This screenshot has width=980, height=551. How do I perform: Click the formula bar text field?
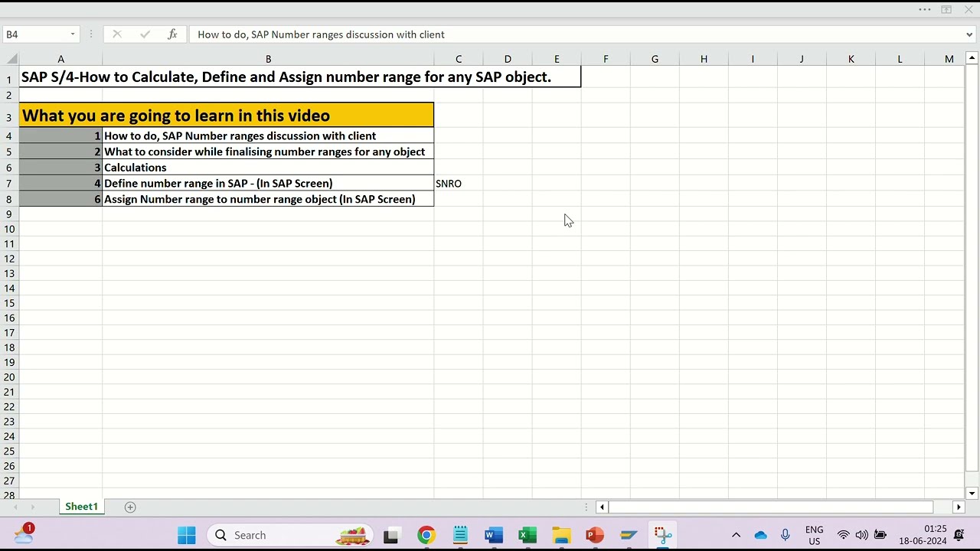(x=577, y=34)
